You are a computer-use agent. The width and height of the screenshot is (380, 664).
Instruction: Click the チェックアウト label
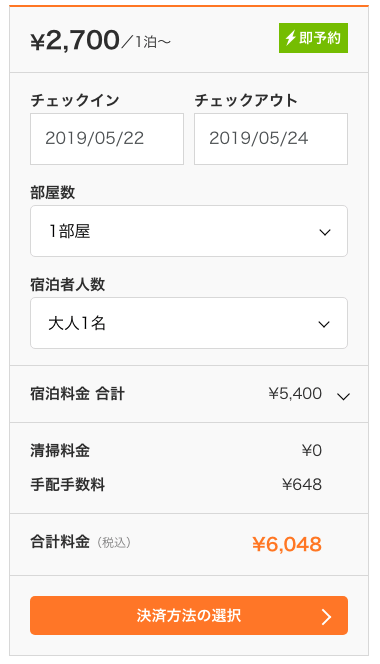tap(246, 101)
